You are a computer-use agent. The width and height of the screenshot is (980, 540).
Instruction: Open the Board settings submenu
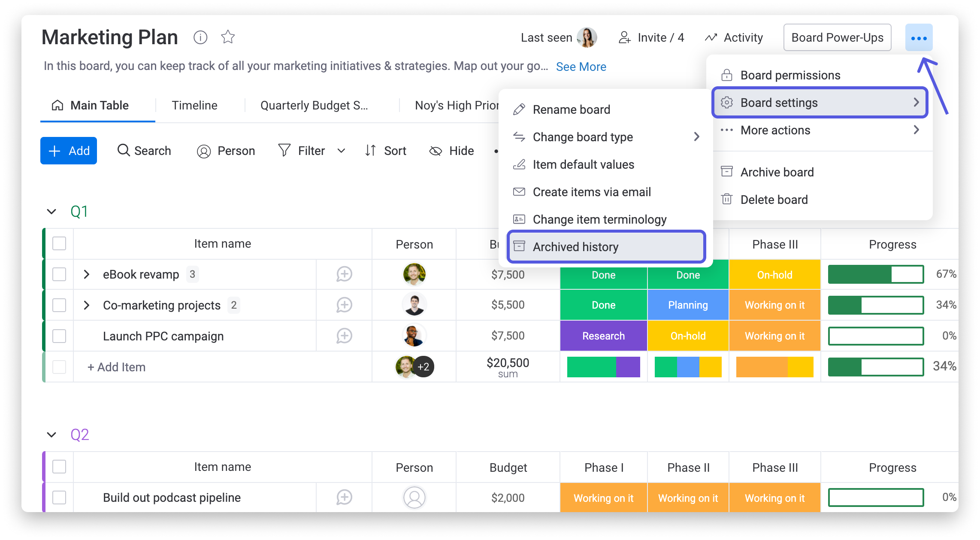click(x=820, y=103)
